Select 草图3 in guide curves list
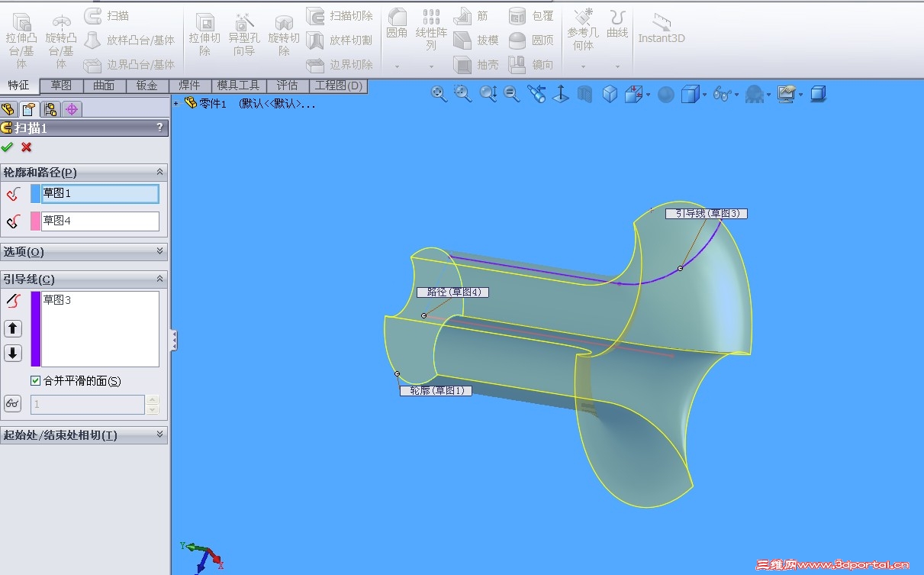The image size is (924, 575). click(57, 300)
